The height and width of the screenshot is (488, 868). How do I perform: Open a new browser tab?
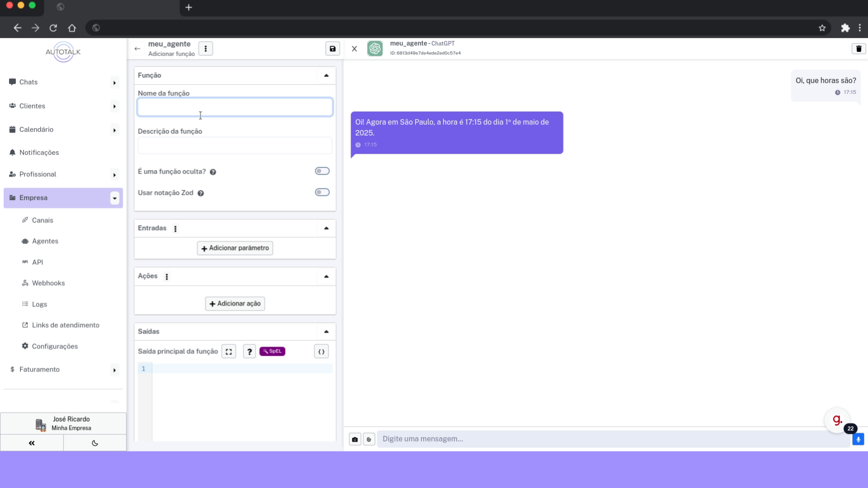pos(189,7)
